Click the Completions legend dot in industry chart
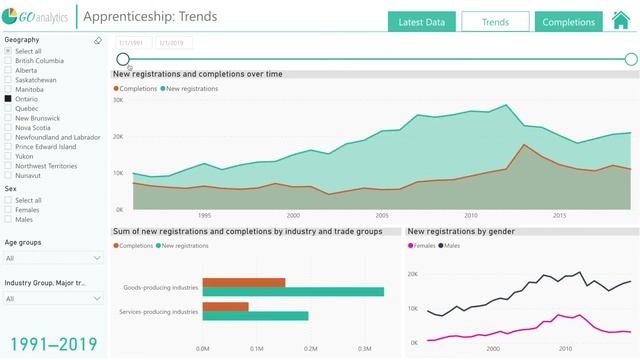Screen dimensions: 640x360 click(116, 246)
